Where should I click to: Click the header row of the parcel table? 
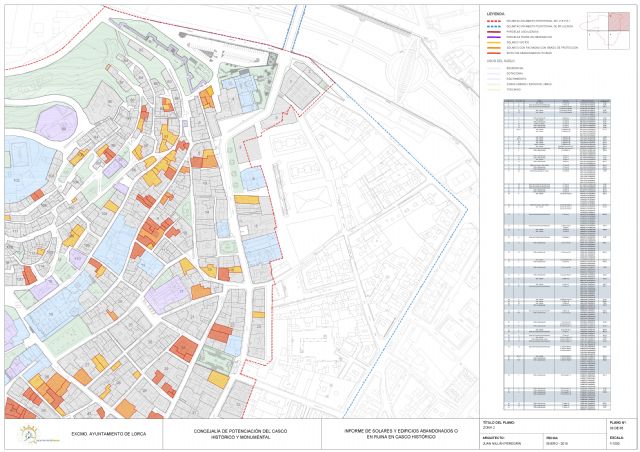coord(553,100)
